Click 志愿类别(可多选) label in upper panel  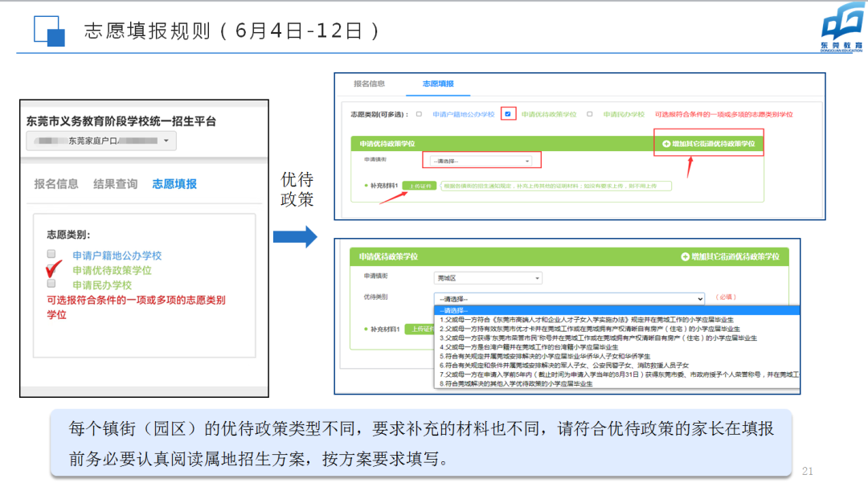point(379,115)
